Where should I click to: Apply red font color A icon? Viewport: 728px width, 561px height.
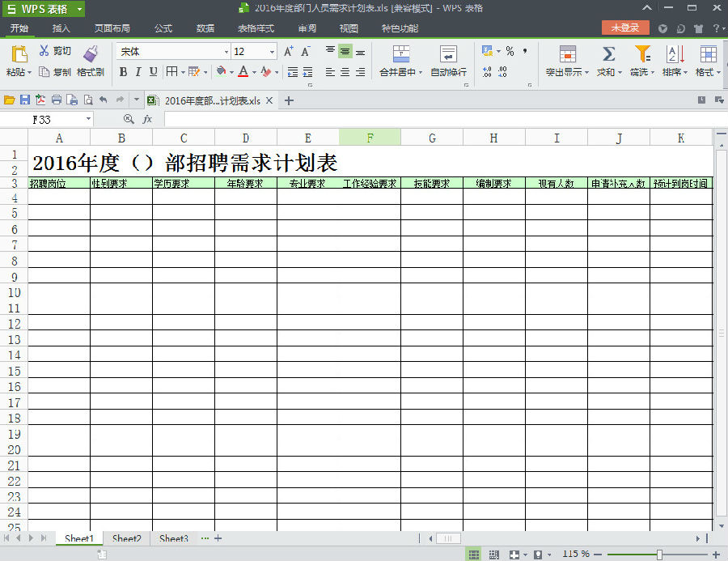[243, 71]
